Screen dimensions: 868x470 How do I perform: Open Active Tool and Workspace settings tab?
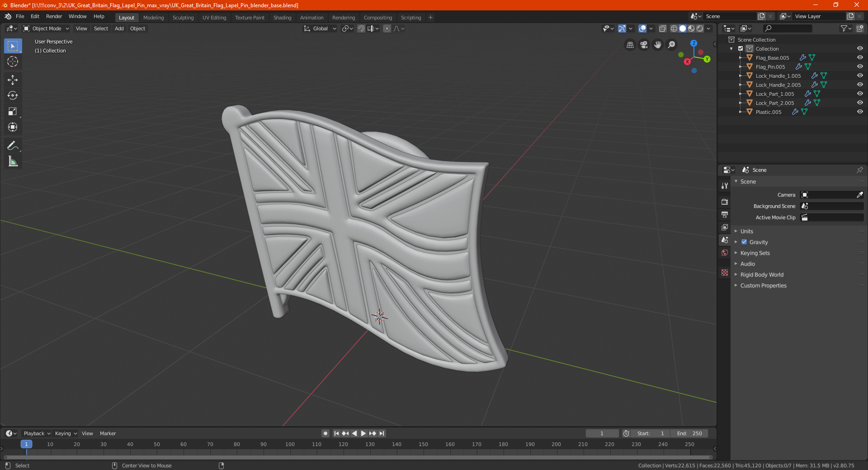click(x=725, y=186)
